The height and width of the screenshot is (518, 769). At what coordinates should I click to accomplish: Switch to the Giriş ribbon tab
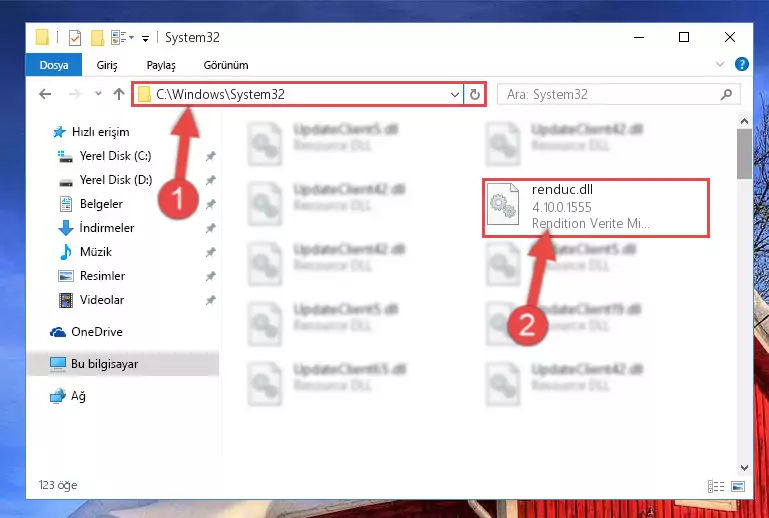coord(107,65)
